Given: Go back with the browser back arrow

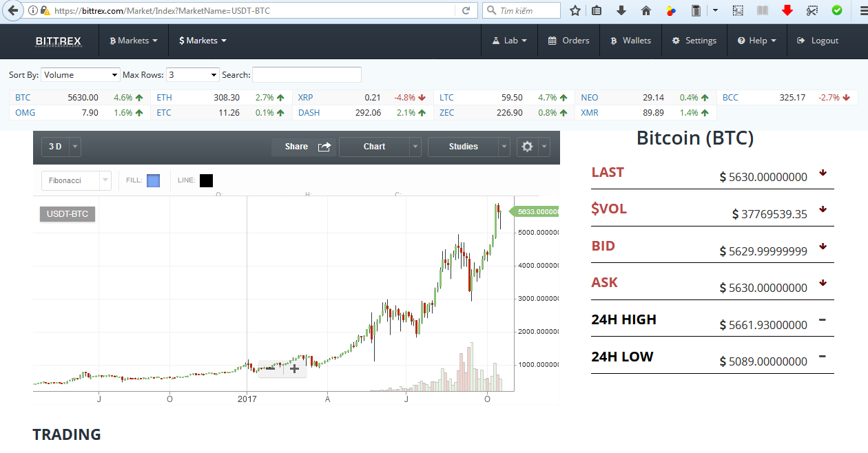Looking at the screenshot, I should [x=12, y=10].
